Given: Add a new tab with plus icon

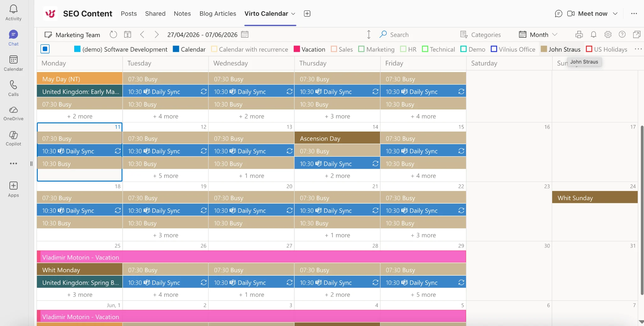Looking at the screenshot, I should (x=307, y=14).
